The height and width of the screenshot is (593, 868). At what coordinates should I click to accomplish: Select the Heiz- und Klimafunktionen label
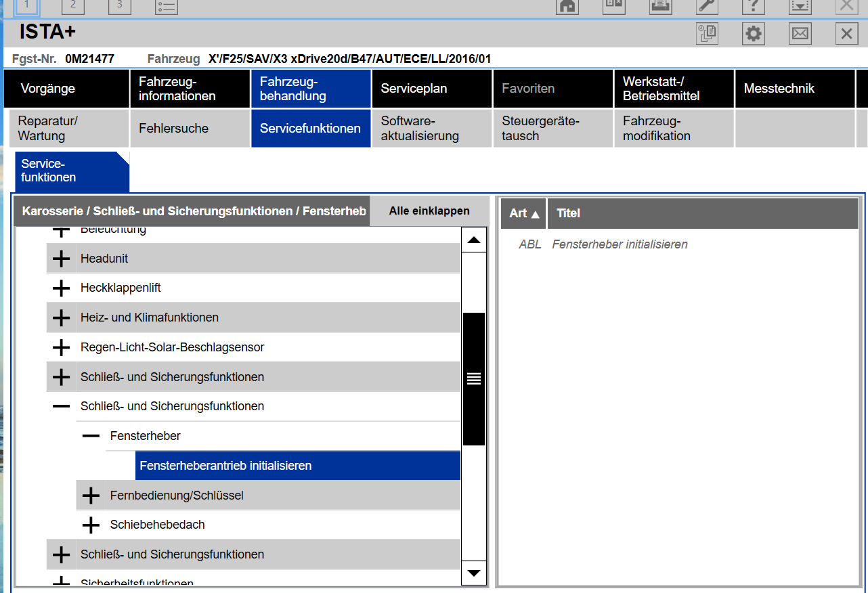[150, 317]
